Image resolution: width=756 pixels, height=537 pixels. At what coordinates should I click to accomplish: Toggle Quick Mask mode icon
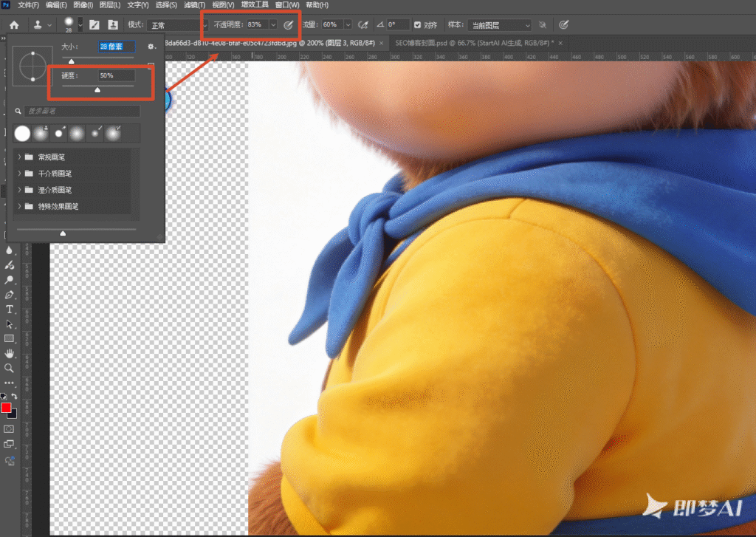(x=9, y=429)
